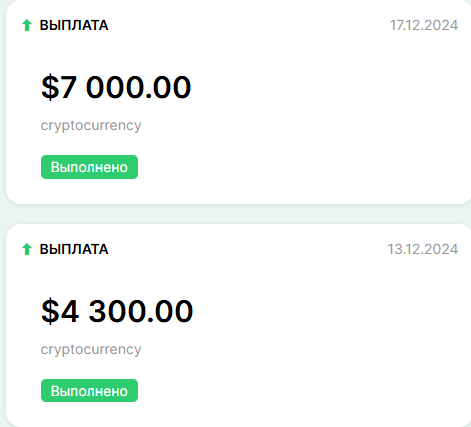The height and width of the screenshot is (427, 471).
Task: Click the gap between the two payout cards
Action: coord(238,214)
